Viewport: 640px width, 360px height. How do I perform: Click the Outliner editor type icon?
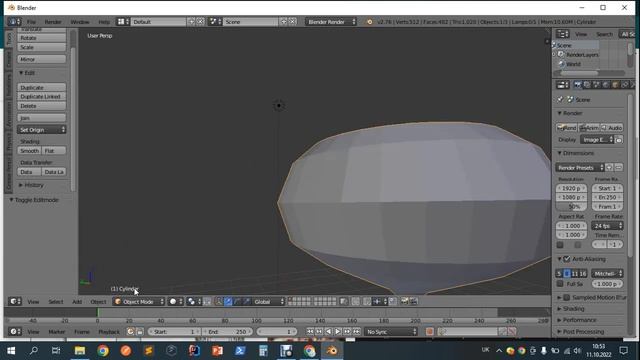click(x=562, y=34)
